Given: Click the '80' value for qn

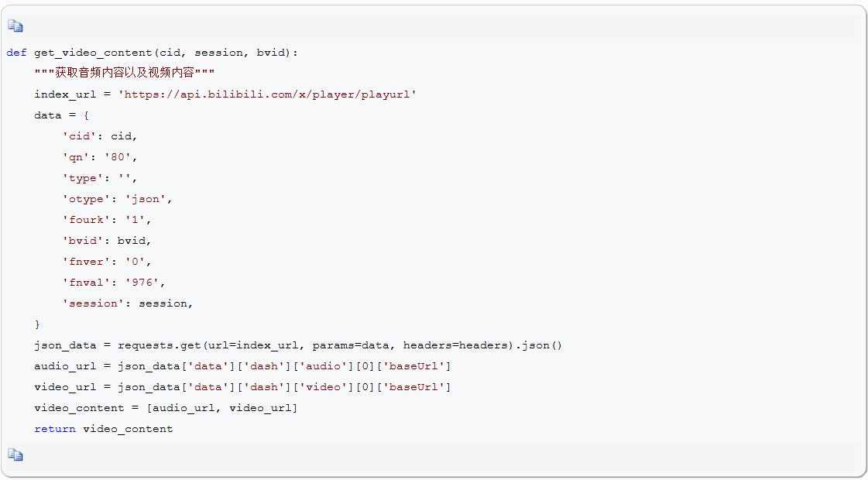Looking at the screenshot, I should tap(118, 157).
